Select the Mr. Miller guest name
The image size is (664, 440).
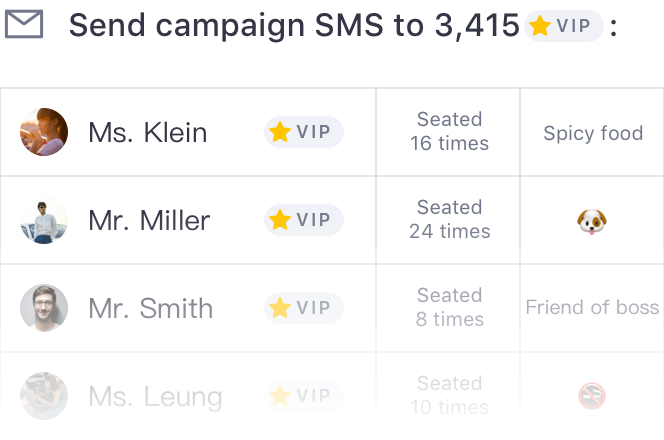click(149, 220)
